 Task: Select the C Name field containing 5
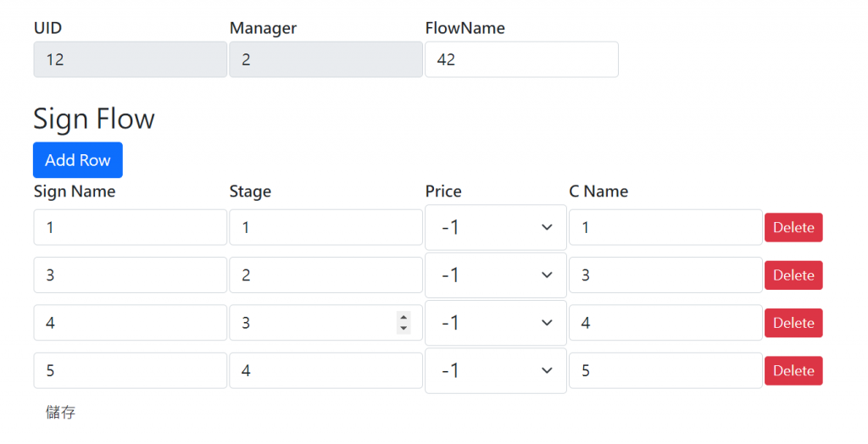665,370
